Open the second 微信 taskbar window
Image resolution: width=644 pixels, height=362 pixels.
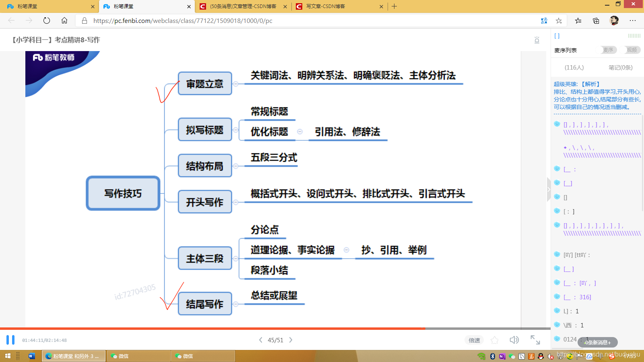tap(203, 356)
